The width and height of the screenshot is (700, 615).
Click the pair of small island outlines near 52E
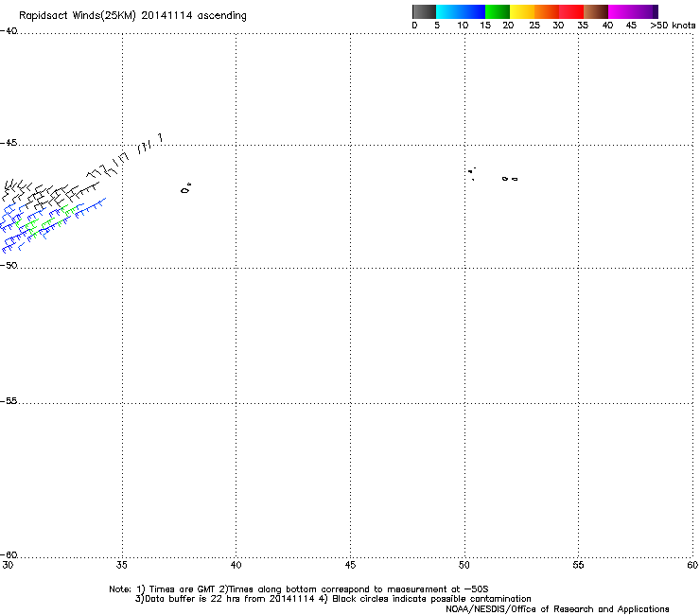pyautogui.click(x=510, y=179)
